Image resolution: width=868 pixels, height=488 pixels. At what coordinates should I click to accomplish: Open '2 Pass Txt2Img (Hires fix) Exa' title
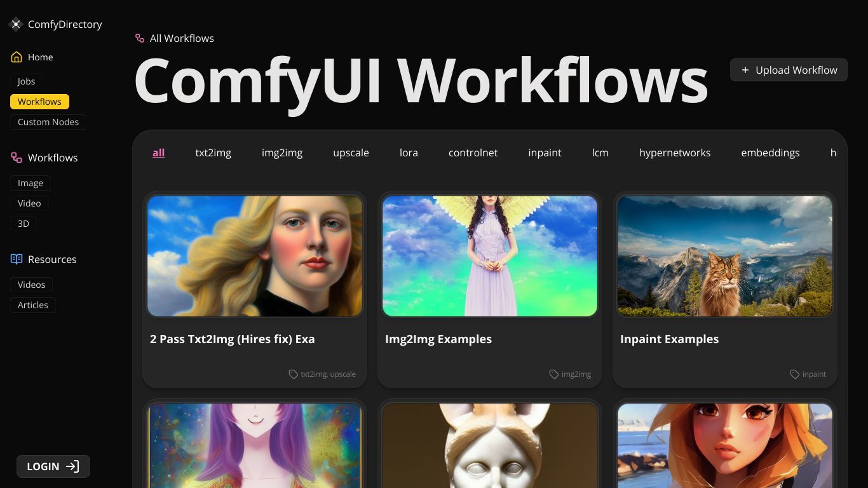[x=233, y=339]
